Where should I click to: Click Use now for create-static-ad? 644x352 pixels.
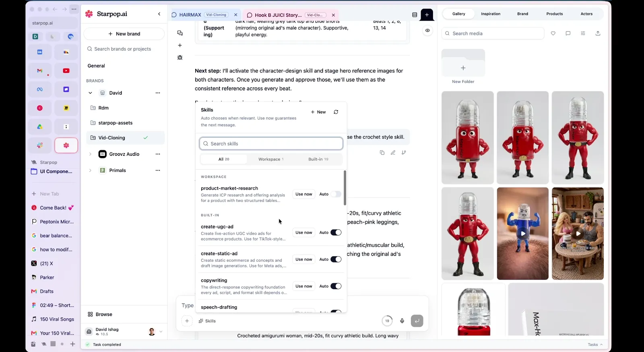(x=304, y=259)
